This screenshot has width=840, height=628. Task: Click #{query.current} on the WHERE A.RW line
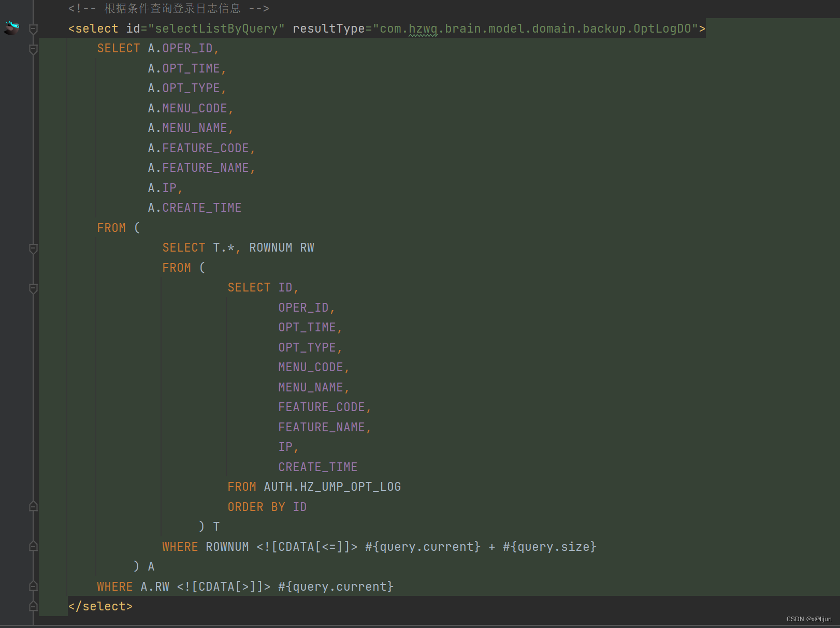pos(336,587)
